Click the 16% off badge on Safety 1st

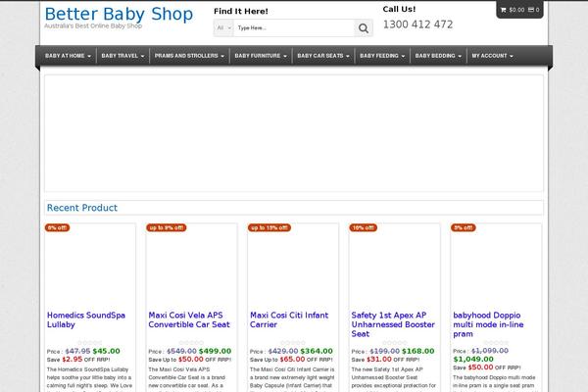tap(363, 227)
